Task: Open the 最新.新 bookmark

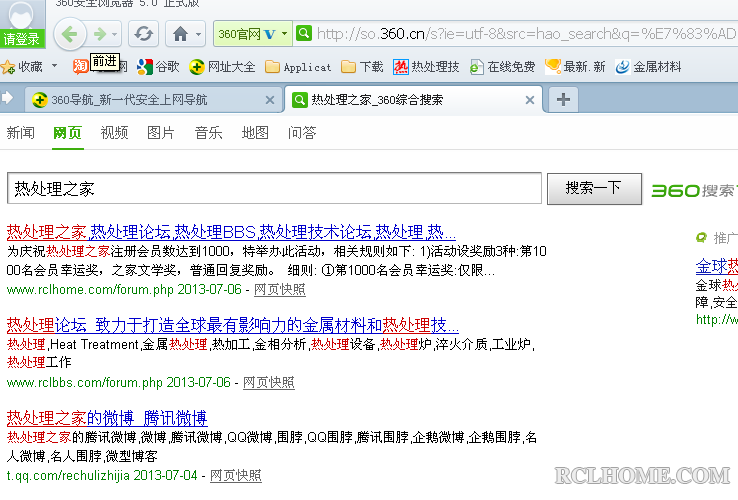Action: click(575, 67)
